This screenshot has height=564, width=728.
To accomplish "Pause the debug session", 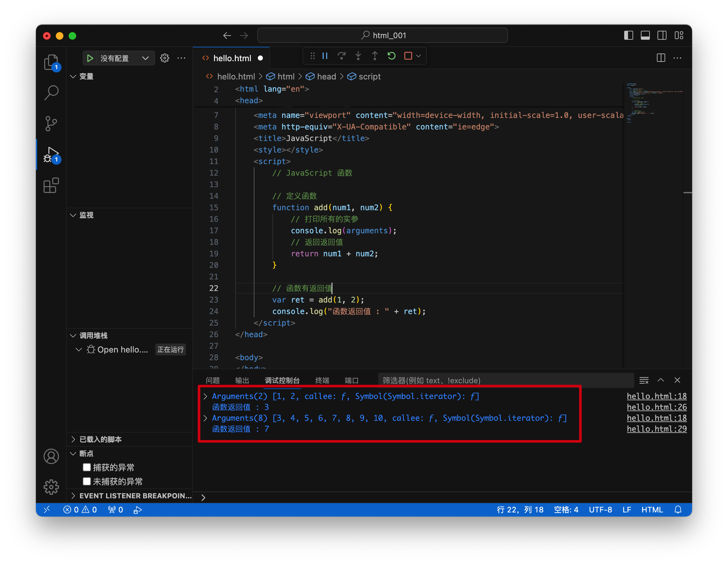I will click(325, 56).
